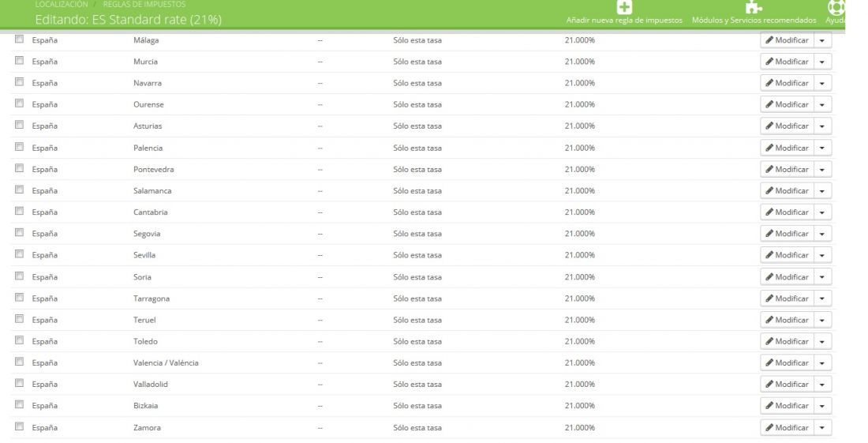Open the Ayuda help icon
868x443 pixels.
coord(836,7)
